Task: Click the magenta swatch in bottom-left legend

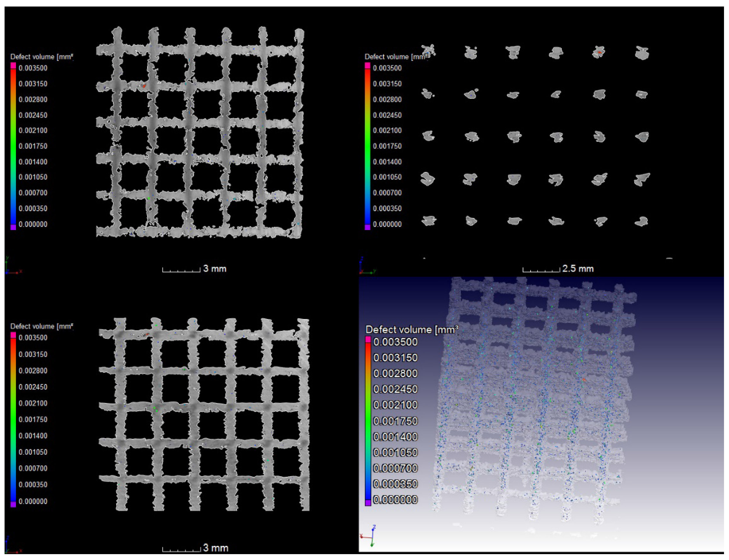Action: coord(13,335)
